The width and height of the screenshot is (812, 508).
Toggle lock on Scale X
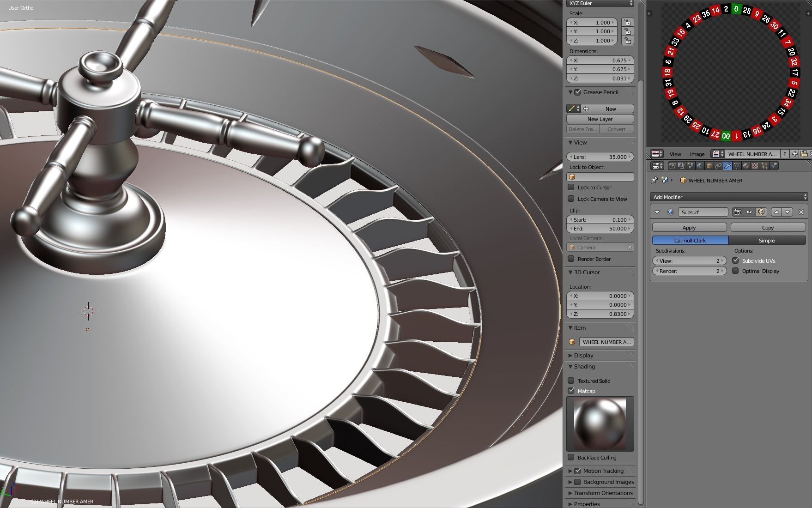pyautogui.click(x=627, y=22)
